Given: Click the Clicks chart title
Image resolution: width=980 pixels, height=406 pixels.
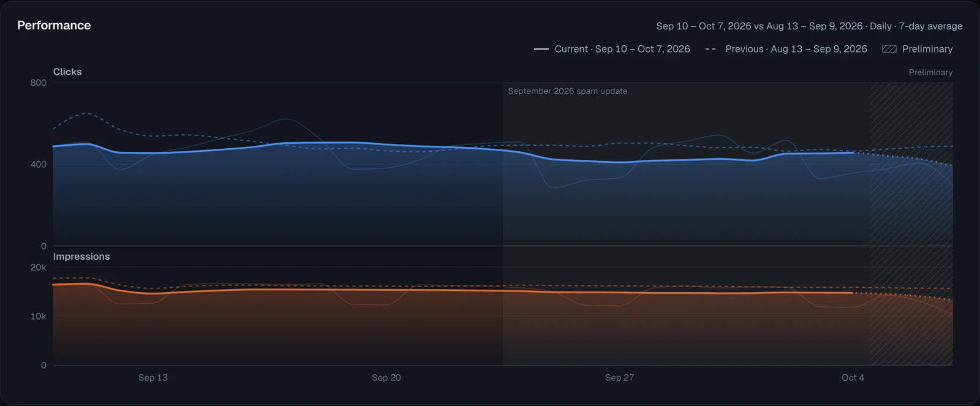Looking at the screenshot, I should tap(67, 72).
